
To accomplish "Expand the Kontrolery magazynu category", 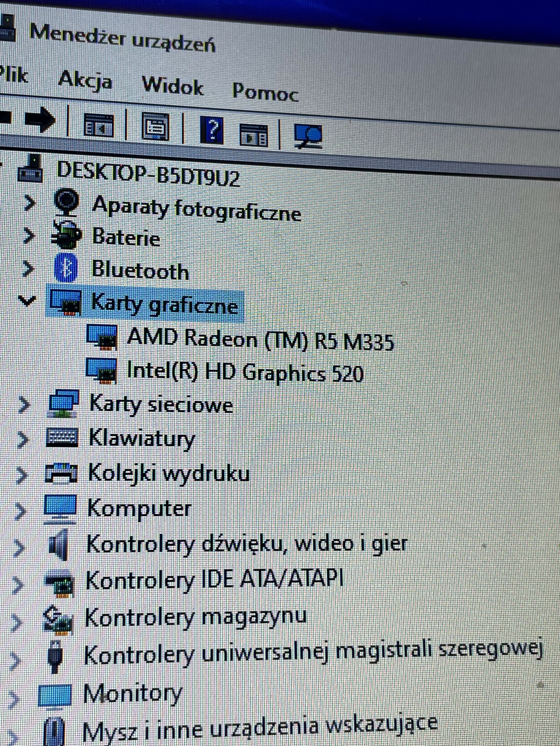I will tap(16, 623).
